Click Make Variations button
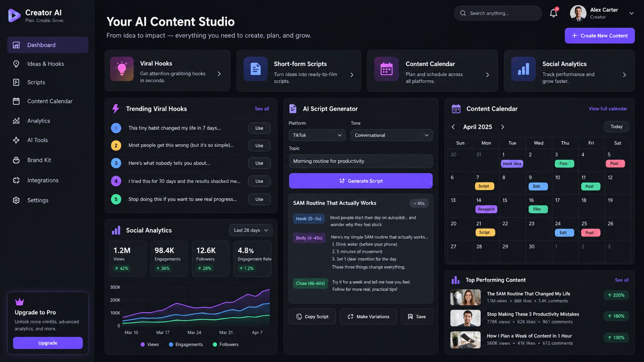Image resolution: width=644 pixels, height=362 pixels. pos(368,316)
